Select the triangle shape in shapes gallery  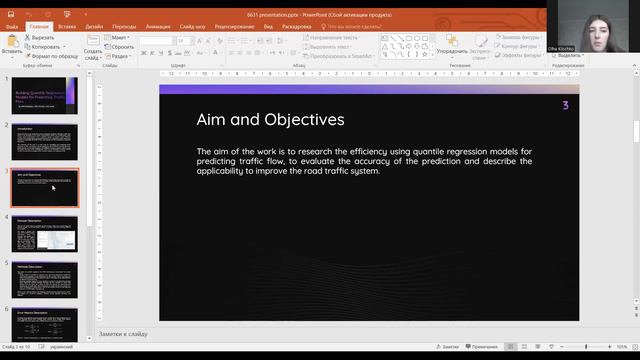click(x=385, y=46)
